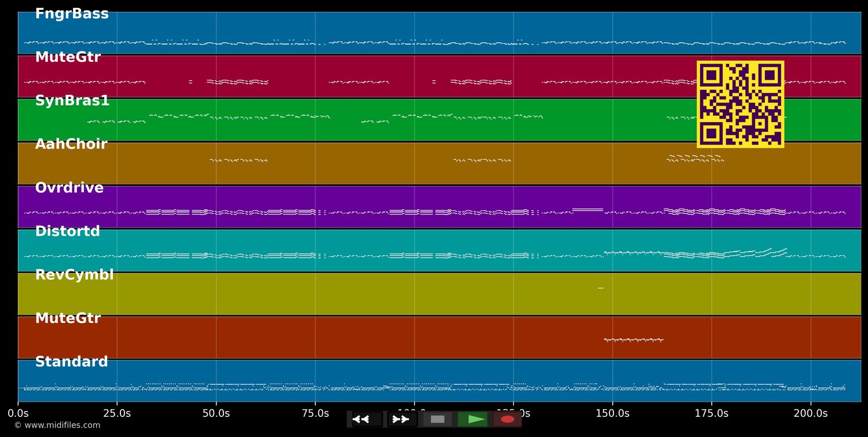Select the SynBras1 track label

tap(71, 100)
